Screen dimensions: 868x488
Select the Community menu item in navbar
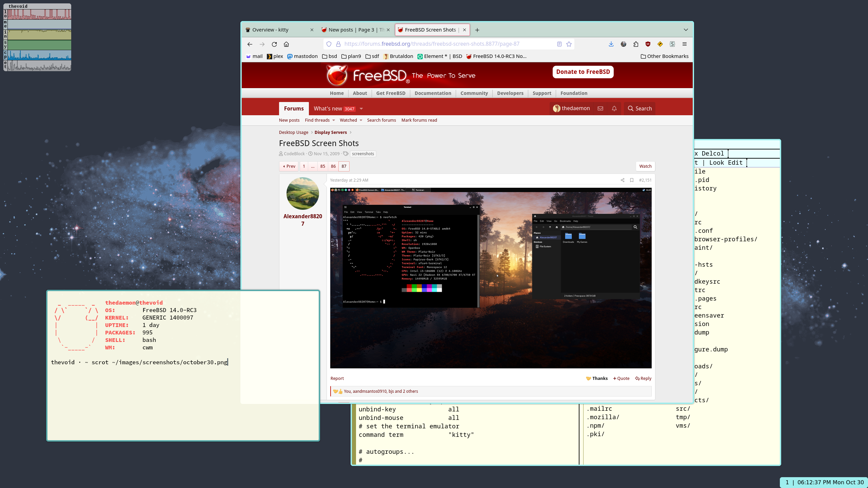tap(474, 93)
